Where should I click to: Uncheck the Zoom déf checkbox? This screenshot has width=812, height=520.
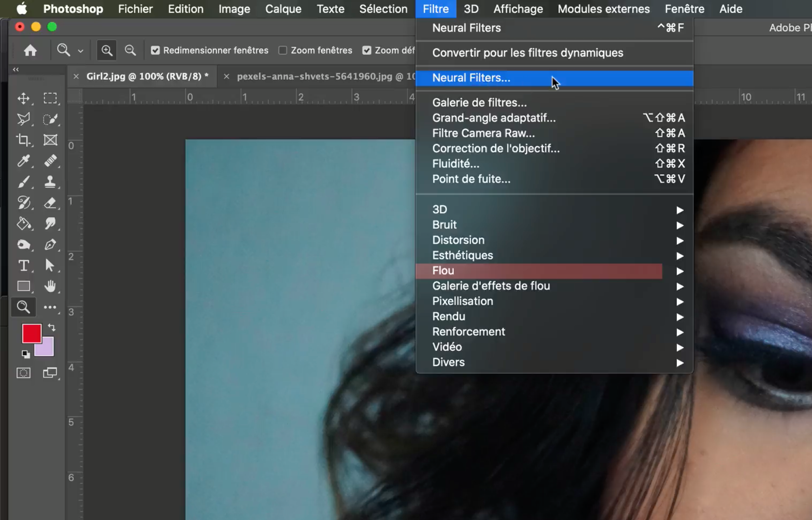(367, 50)
